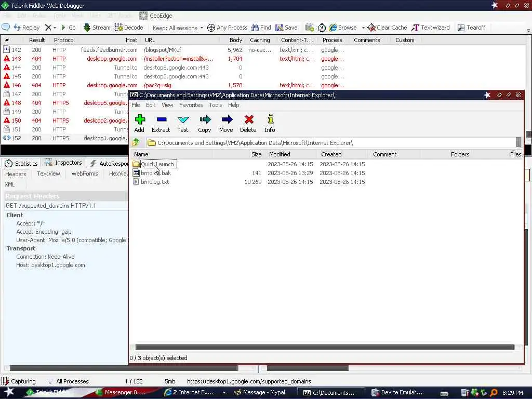Click All Processes filter in status bar
The height and width of the screenshot is (399, 532).
[68, 381]
